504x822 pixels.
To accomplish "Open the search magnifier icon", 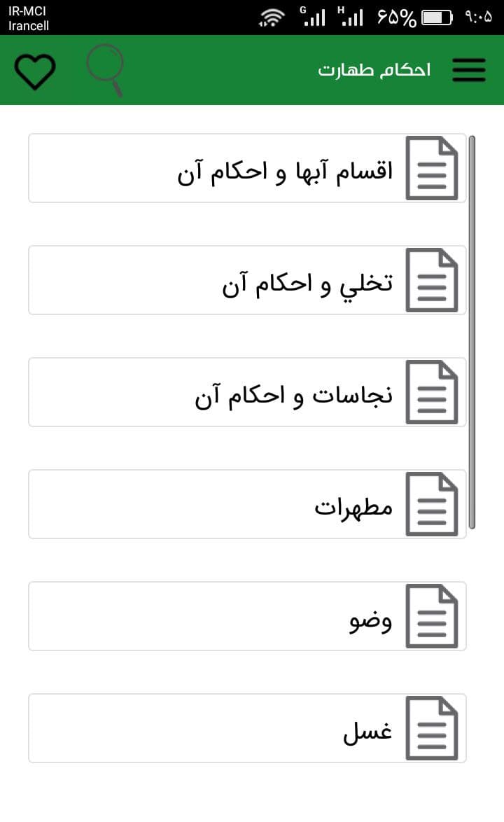I will (104, 70).
